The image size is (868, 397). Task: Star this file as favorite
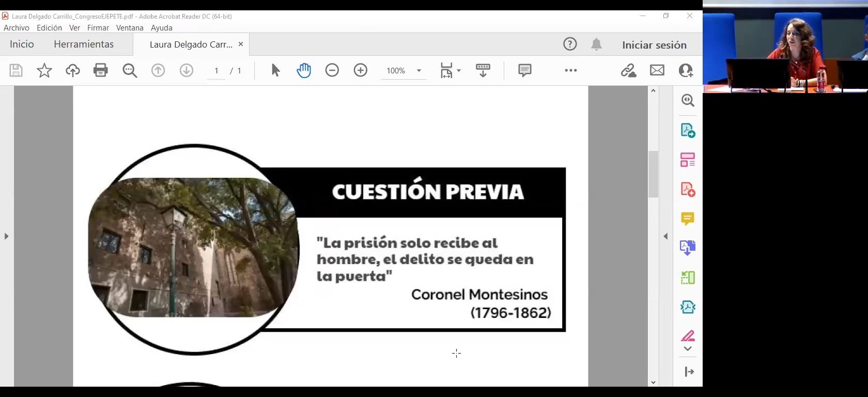44,70
